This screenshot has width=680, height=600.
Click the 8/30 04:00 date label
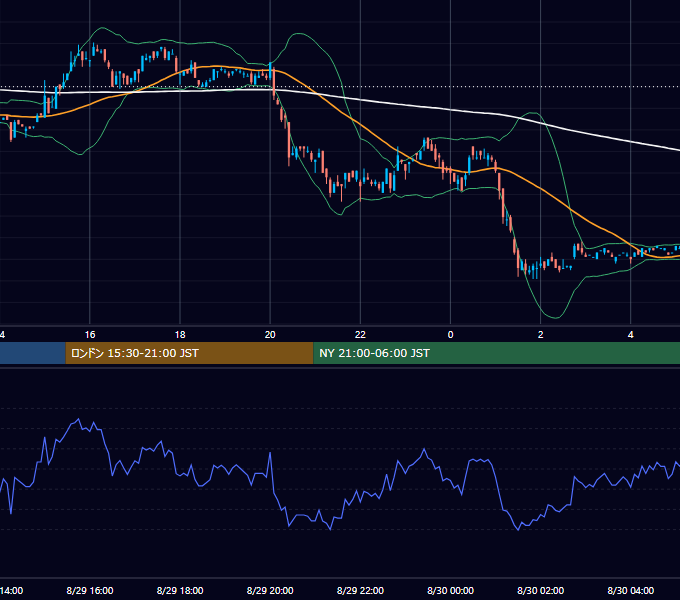[631, 590]
